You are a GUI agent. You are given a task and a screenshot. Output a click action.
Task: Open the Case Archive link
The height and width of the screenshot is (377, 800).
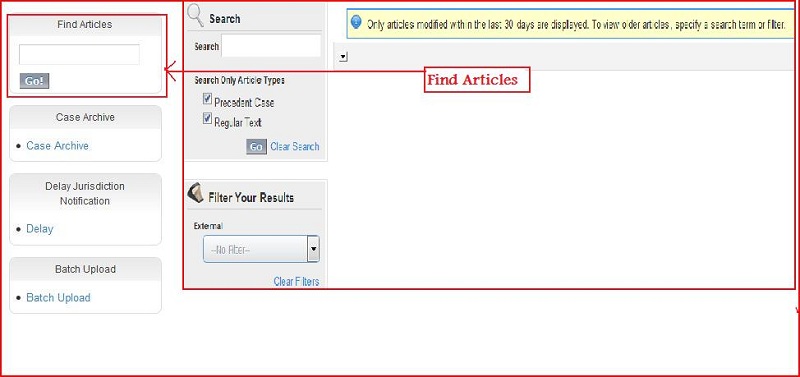57,146
